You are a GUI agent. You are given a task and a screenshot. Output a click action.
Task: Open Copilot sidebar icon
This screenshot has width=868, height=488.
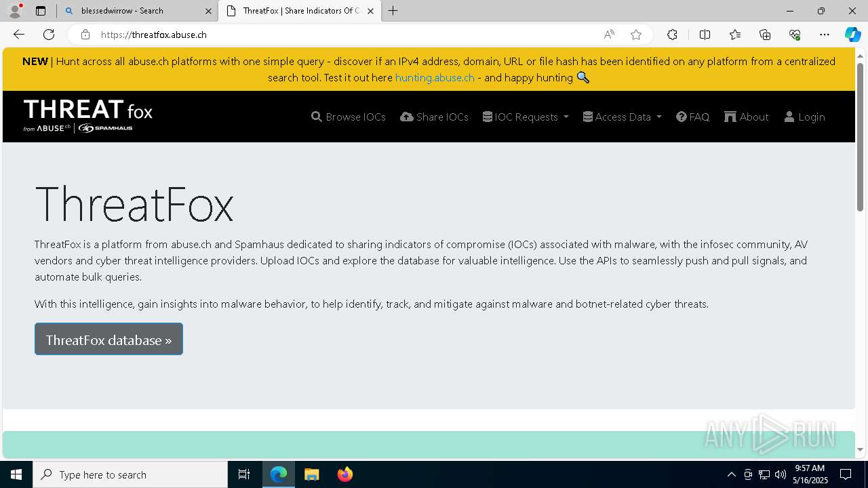point(853,35)
